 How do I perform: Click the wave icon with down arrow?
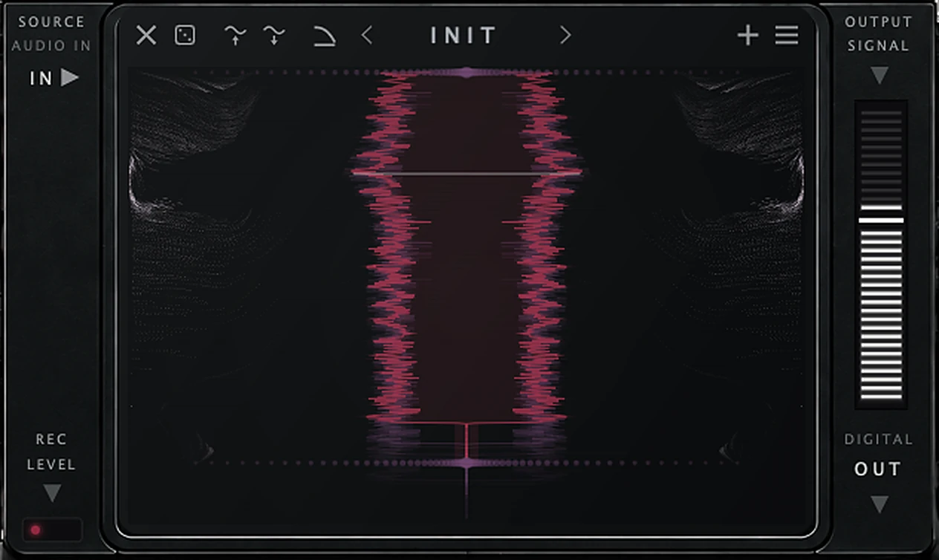tap(274, 35)
